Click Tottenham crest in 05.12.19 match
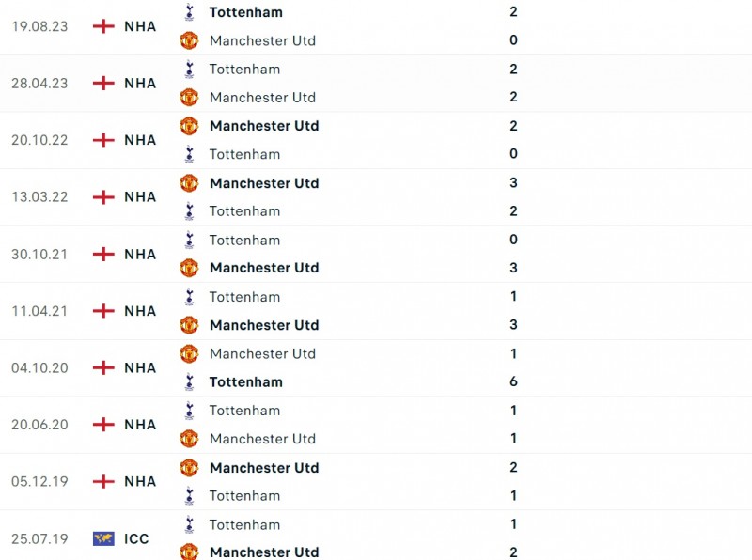 click(189, 495)
